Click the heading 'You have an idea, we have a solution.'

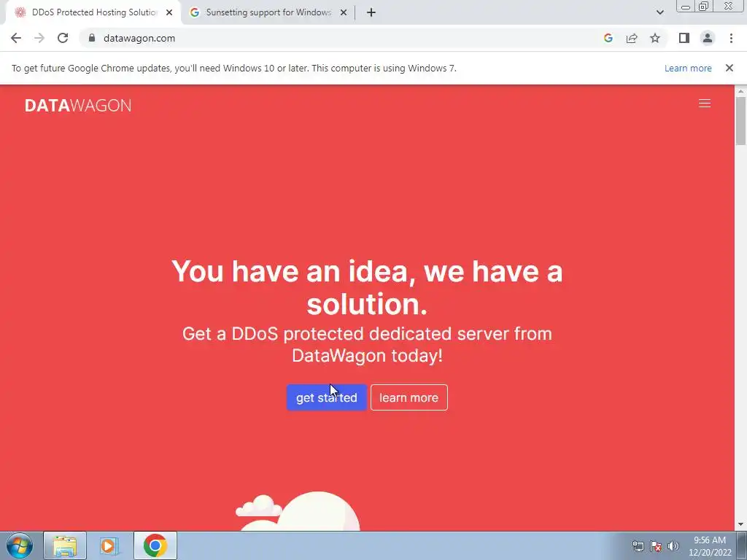[367, 287]
